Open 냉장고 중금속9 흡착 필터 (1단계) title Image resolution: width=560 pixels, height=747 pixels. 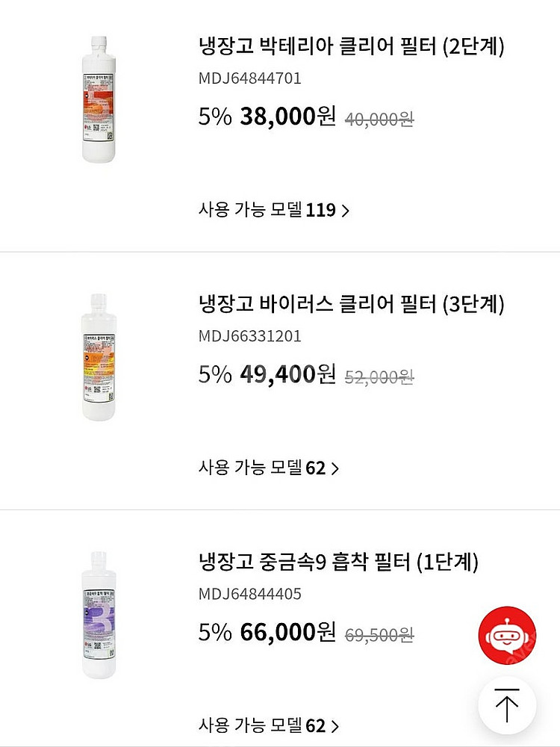pos(338,562)
